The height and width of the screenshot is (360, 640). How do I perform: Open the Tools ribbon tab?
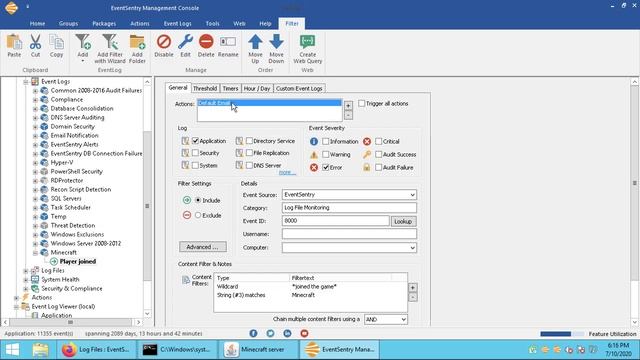(212, 24)
